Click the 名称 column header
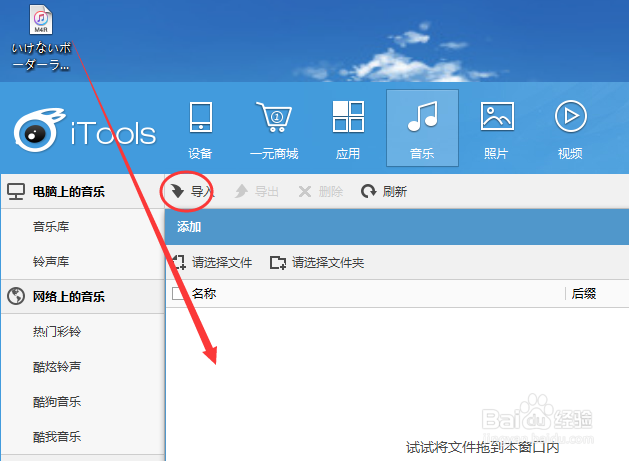The width and height of the screenshot is (629, 461). pyautogui.click(x=204, y=294)
